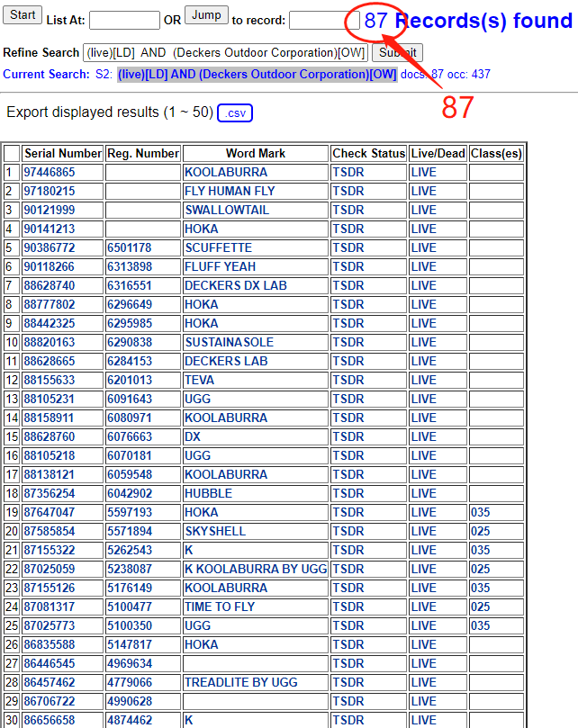The width and height of the screenshot is (578, 728).
Task: Check TSDR status for the TEVA row
Action: [348, 381]
